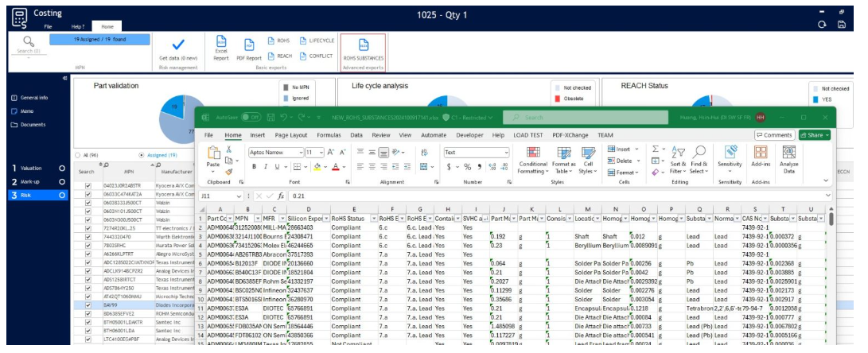Click the ROHS SUBSTANCES export icon
The width and height of the screenshot is (868, 353).
363,45
